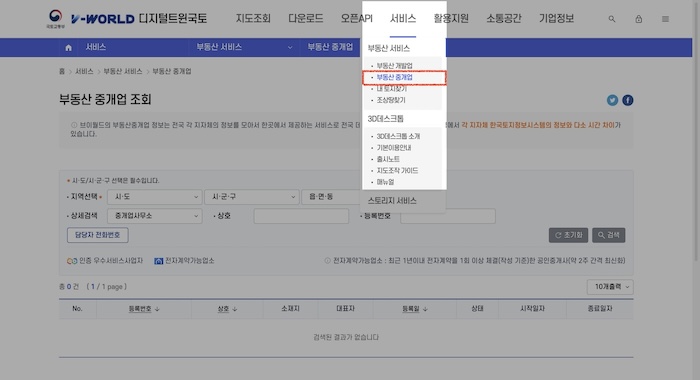This screenshot has height=380, width=700.
Task: Click 서비스 in blue navigation bar
Action: (x=96, y=47)
